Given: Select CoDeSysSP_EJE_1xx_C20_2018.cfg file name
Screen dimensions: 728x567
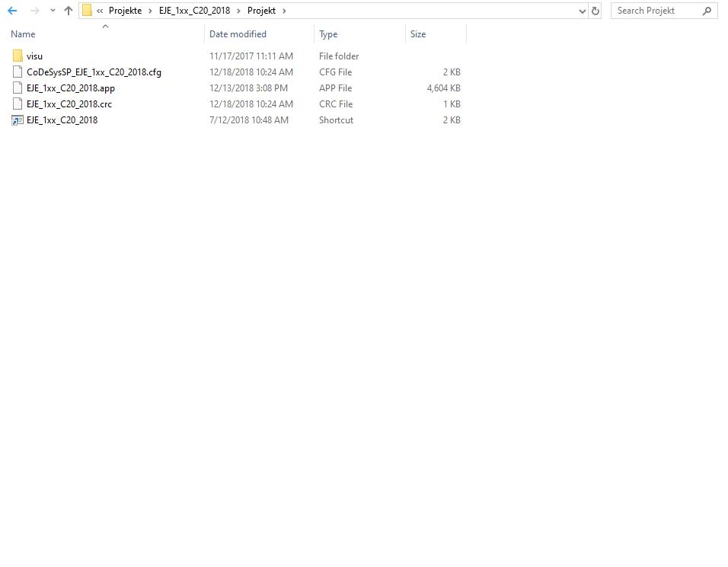Looking at the screenshot, I should (x=94, y=72).
